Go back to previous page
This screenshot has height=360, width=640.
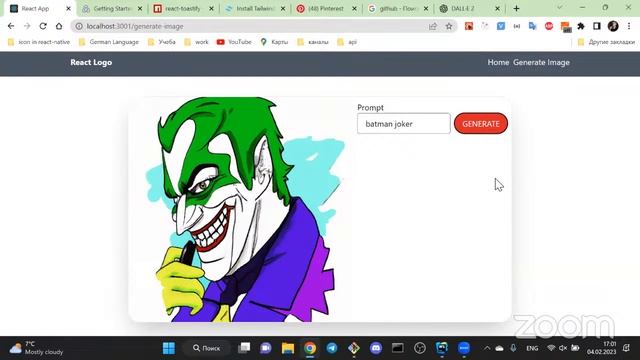click(x=11, y=26)
